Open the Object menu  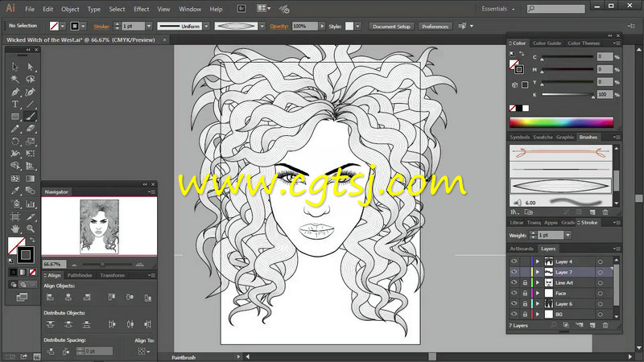[70, 9]
